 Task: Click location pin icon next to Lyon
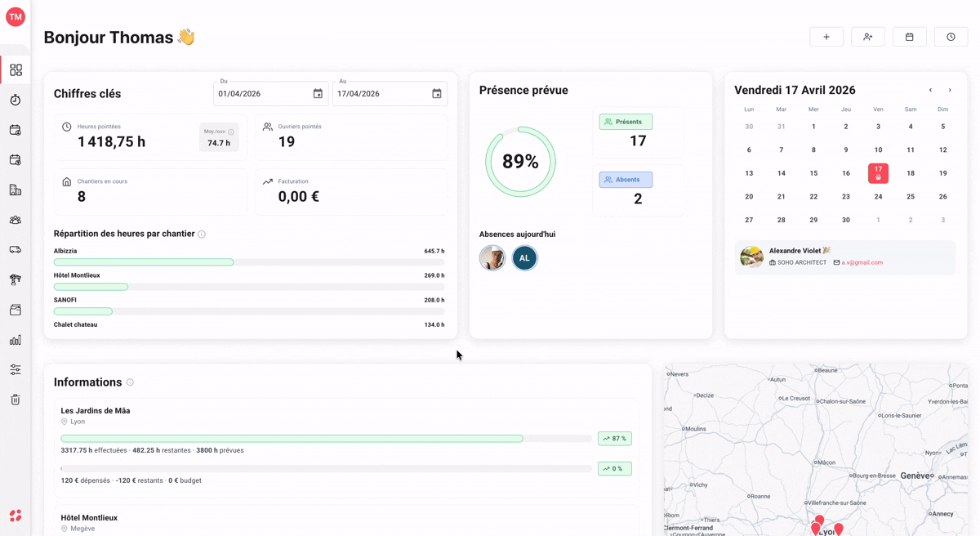coord(65,422)
